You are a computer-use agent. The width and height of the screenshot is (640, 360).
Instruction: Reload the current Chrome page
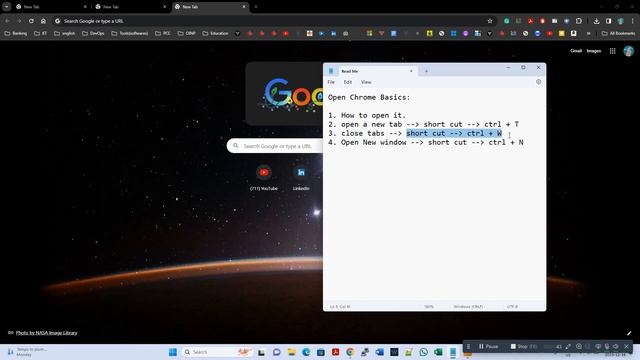coord(31,21)
